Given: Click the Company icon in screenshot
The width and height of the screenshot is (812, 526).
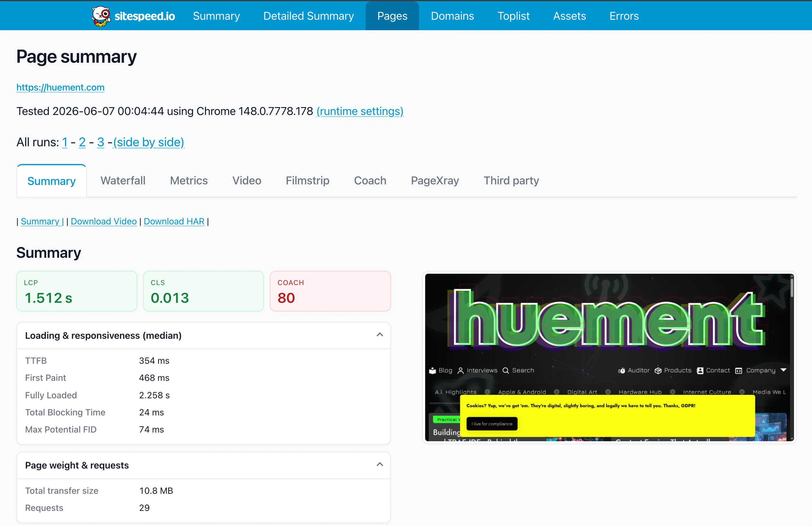Looking at the screenshot, I should click(x=738, y=371).
